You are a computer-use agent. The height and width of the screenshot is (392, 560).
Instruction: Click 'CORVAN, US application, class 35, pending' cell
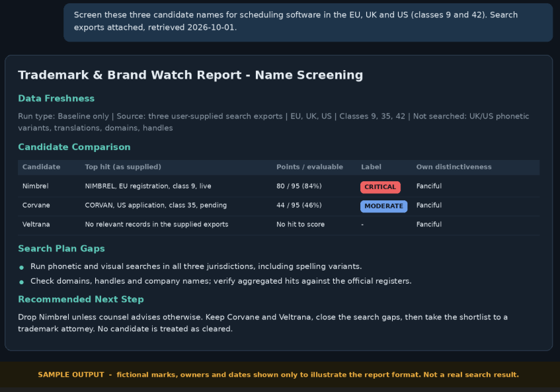click(156, 206)
